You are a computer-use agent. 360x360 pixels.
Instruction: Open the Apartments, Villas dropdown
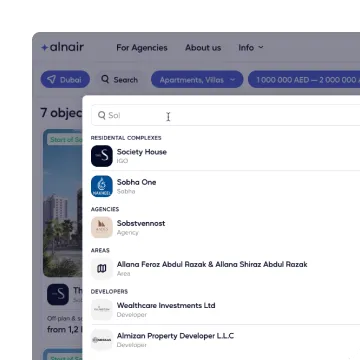(197, 80)
